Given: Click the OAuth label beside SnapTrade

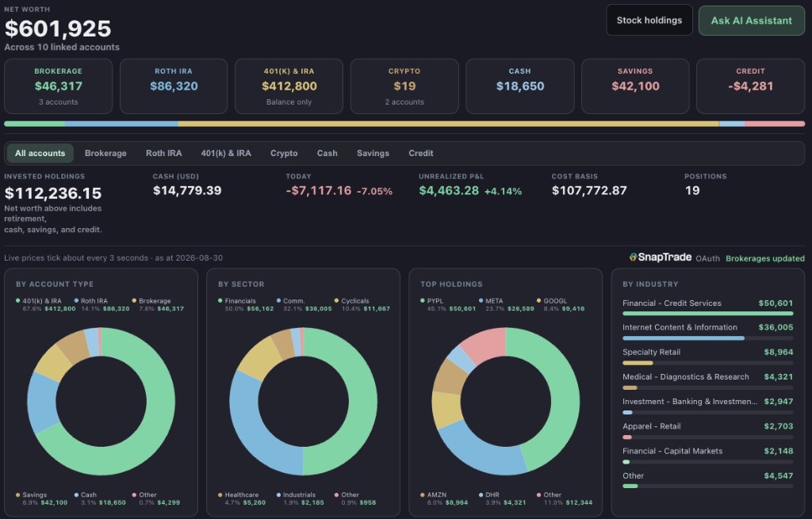Looking at the screenshot, I should 707,258.
